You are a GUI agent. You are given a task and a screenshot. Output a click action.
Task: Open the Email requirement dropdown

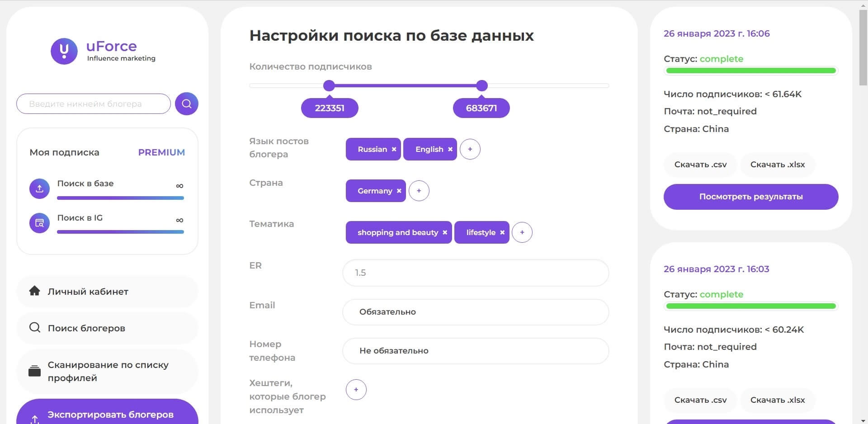(x=476, y=312)
